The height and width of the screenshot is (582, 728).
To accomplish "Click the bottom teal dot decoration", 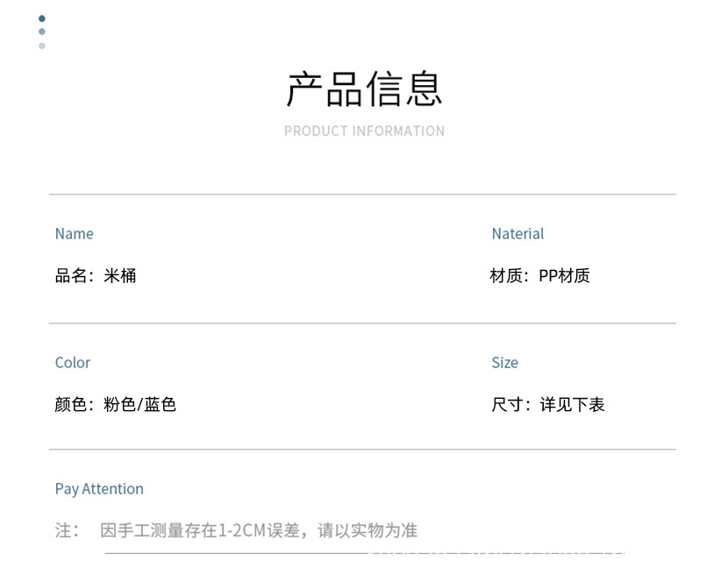I will click(41, 45).
